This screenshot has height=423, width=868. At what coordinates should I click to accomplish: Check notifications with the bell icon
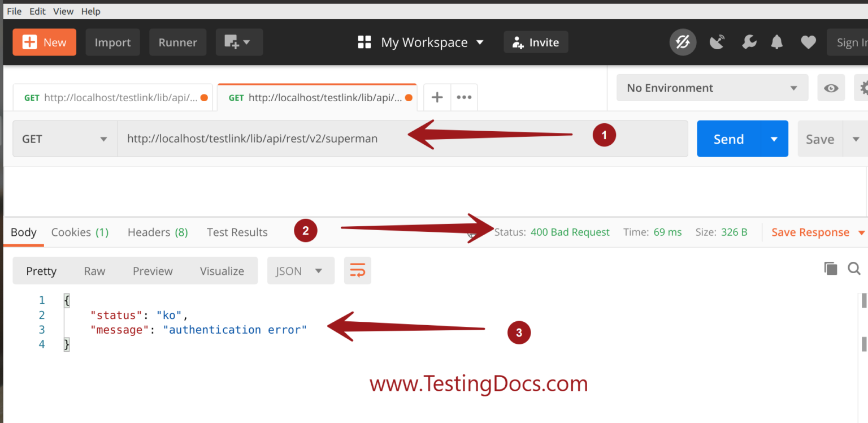click(776, 42)
